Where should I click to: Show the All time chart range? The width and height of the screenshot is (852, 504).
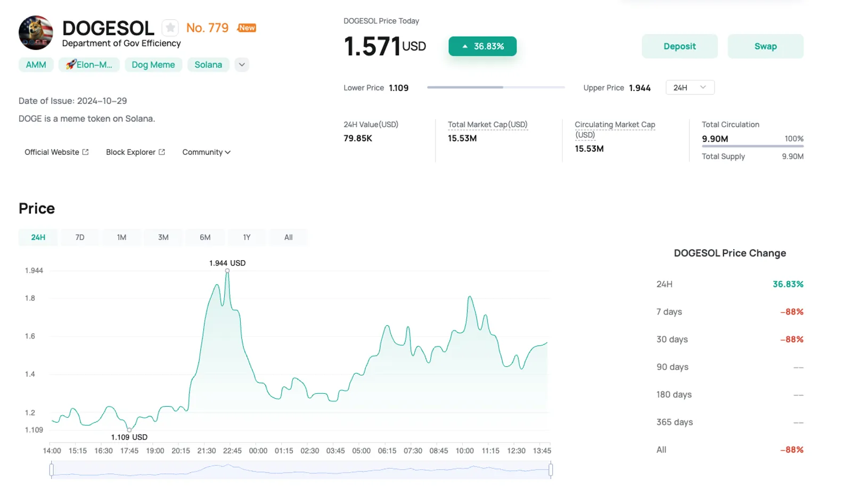[289, 237]
